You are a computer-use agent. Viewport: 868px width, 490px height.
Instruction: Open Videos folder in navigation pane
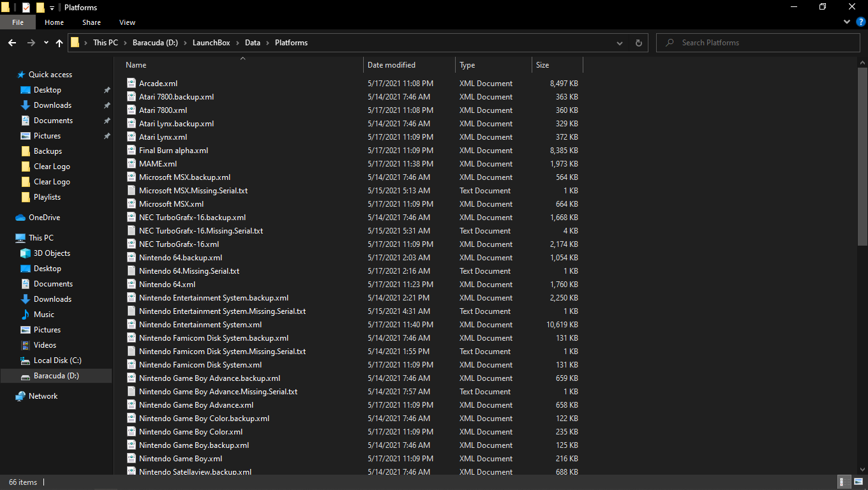click(x=45, y=345)
